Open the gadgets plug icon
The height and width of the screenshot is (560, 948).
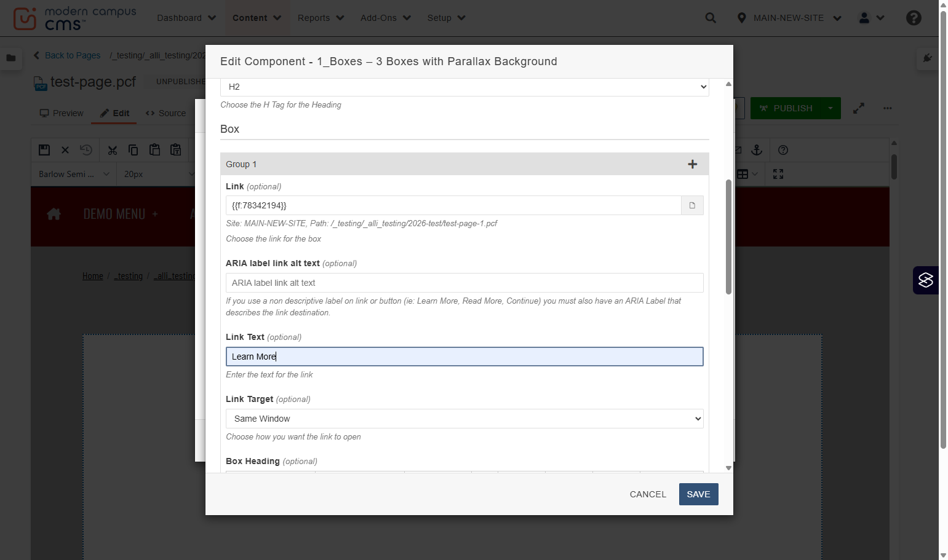point(928,58)
